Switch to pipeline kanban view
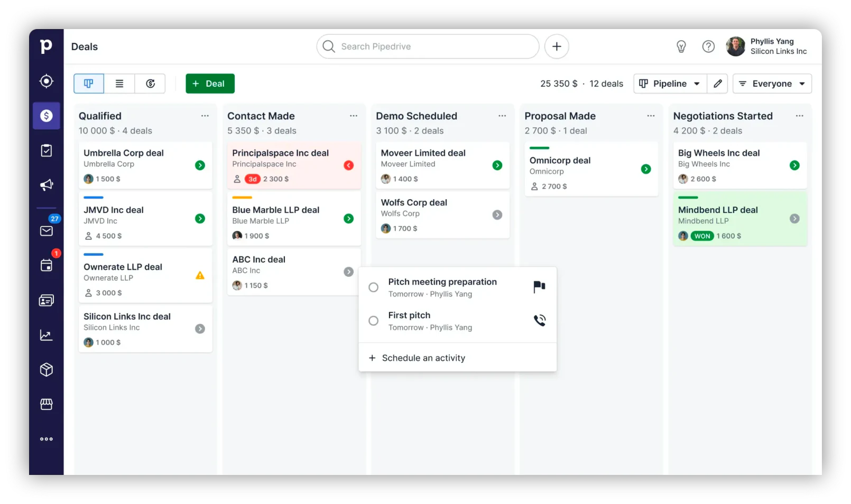 89,83
